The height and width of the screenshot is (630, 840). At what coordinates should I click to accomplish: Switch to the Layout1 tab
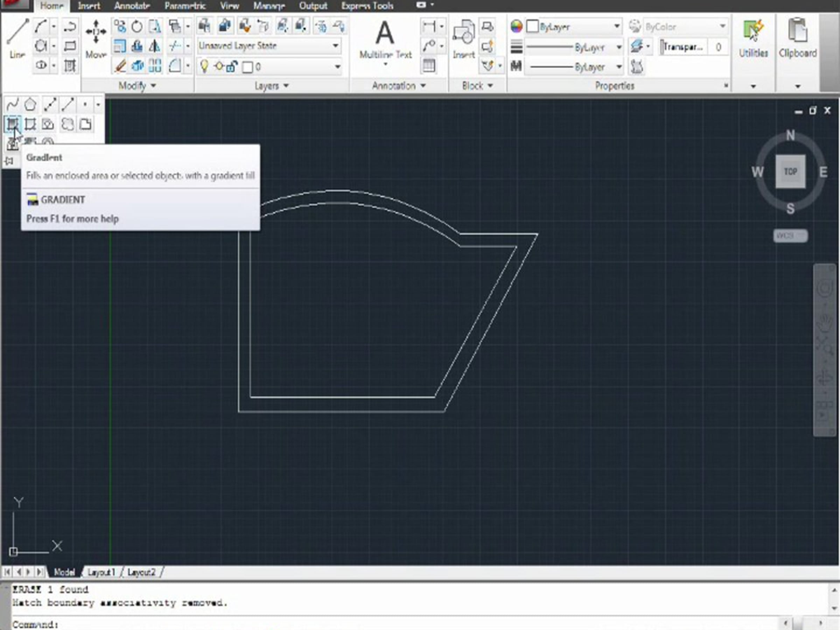(101, 572)
